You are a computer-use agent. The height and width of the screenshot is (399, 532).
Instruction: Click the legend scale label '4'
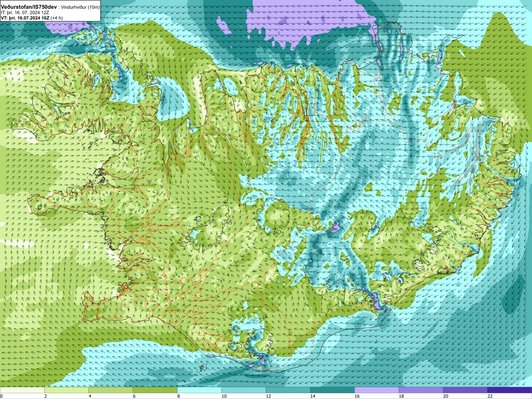pyautogui.click(x=90, y=396)
